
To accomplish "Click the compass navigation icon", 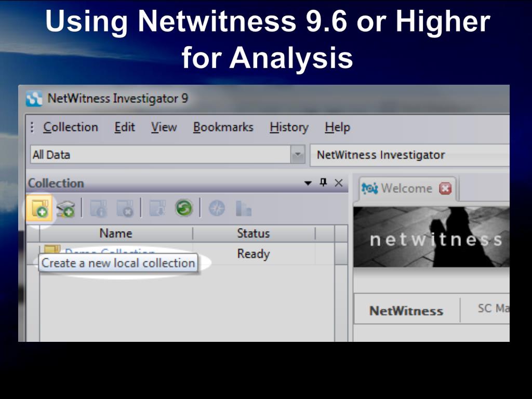I will 217,208.
